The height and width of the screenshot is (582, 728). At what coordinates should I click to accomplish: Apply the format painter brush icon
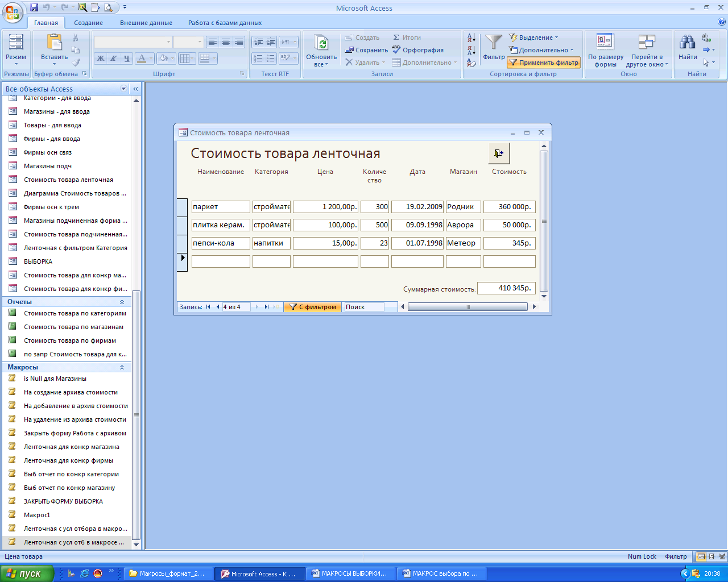point(76,63)
